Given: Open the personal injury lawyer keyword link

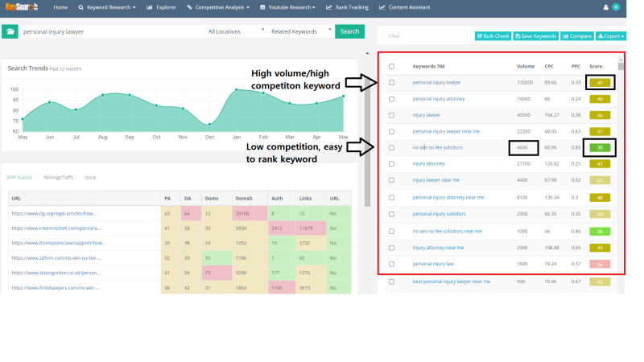Looking at the screenshot, I should (x=436, y=83).
